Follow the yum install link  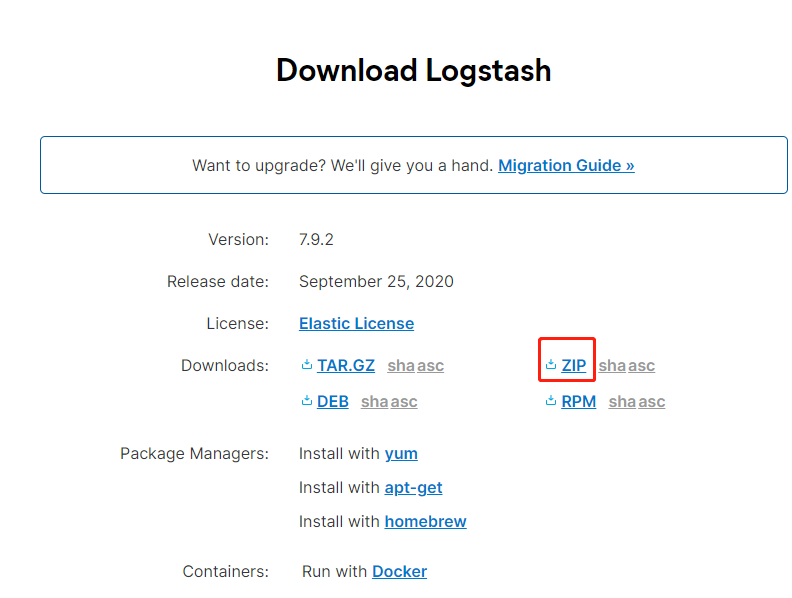(x=401, y=454)
